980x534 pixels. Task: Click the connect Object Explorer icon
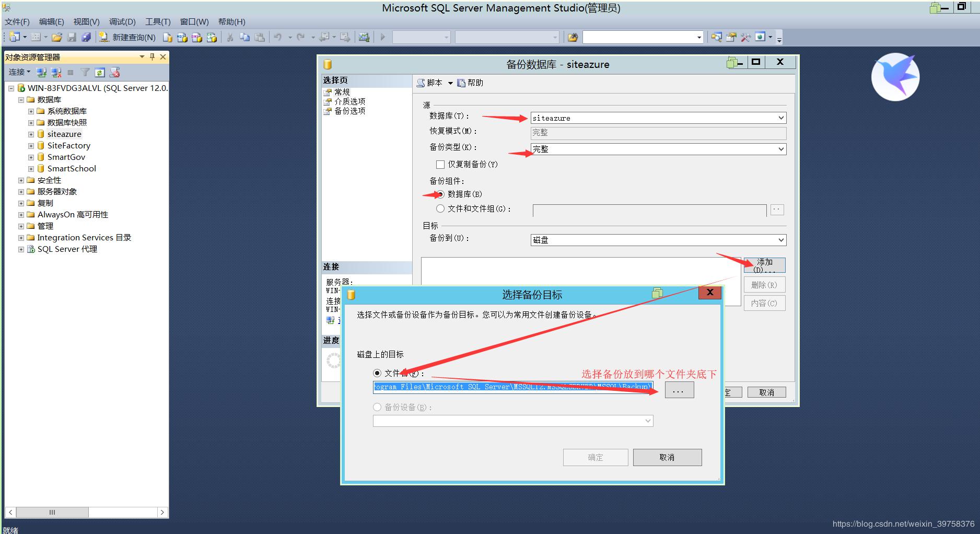[41, 72]
